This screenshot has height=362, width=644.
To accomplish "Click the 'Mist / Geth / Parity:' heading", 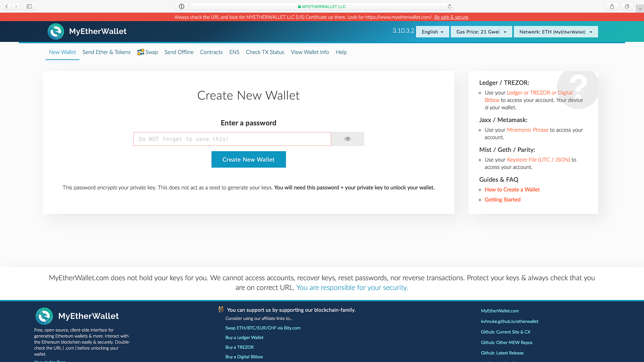I will tap(507, 150).
